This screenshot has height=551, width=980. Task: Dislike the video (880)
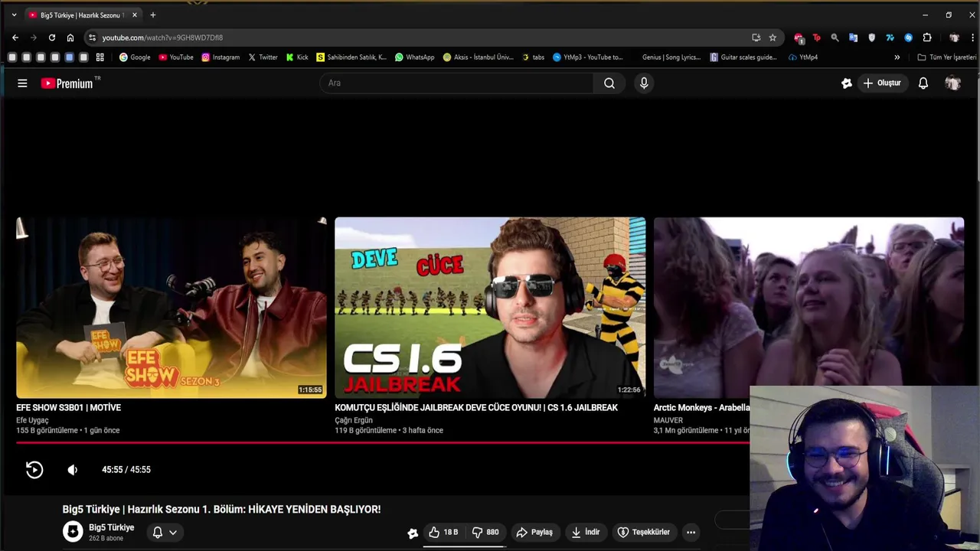485,532
